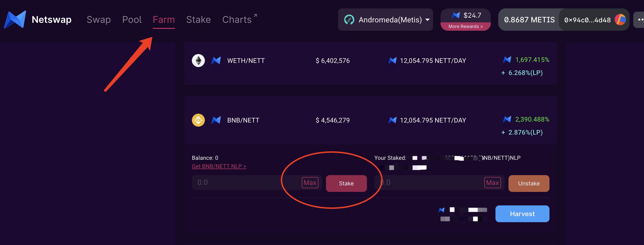Open the Pool tab
This screenshot has width=644, height=245.
[132, 20]
